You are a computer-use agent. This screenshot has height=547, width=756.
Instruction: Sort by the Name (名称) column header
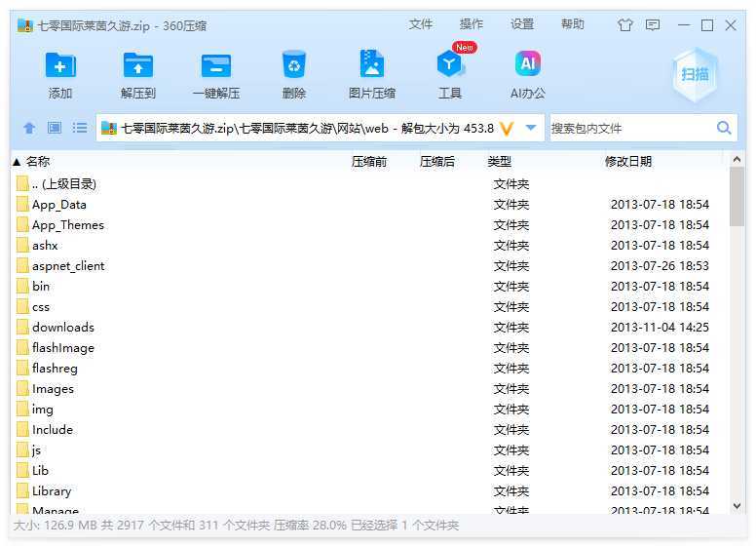pos(38,162)
